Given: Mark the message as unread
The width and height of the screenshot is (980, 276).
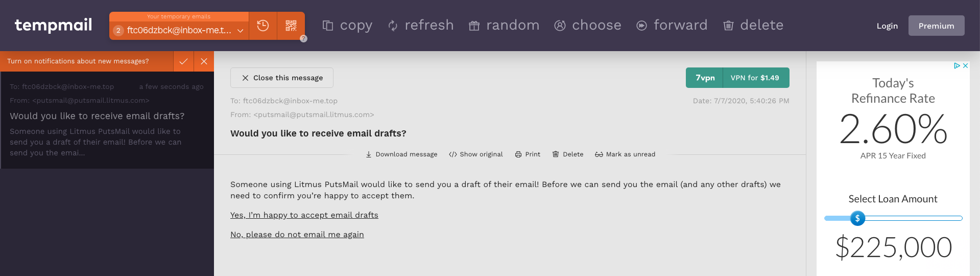Looking at the screenshot, I should [x=625, y=154].
